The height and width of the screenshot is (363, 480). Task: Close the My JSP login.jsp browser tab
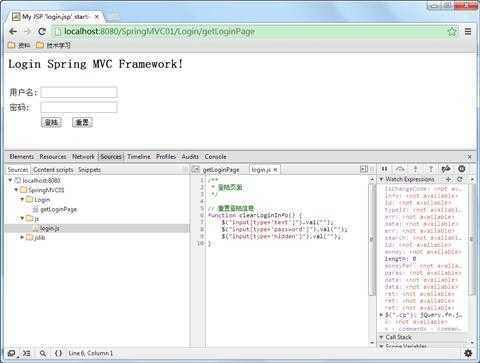[x=97, y=17]
